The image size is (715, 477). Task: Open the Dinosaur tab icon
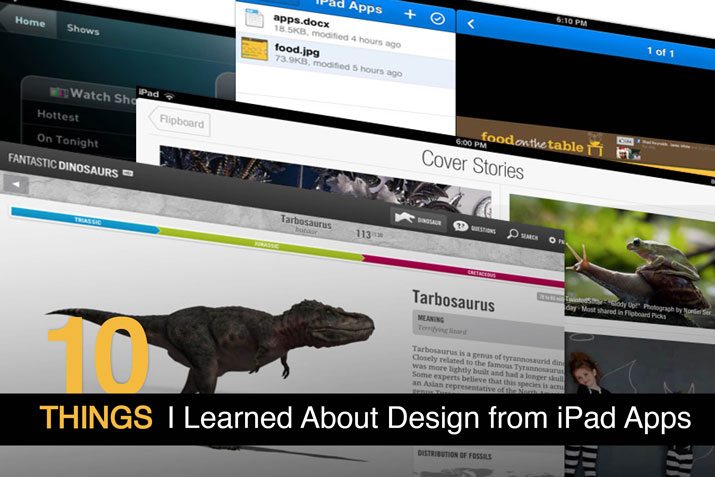click(x=418, y=219)
